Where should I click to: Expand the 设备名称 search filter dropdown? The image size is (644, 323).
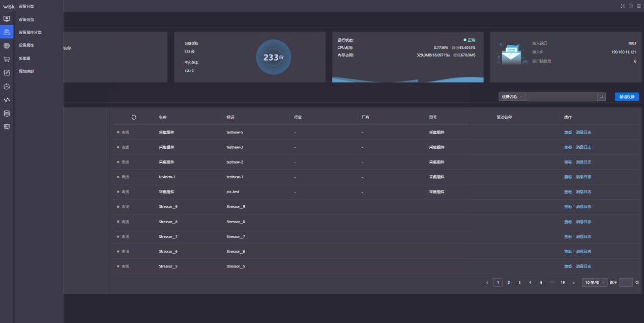[x=512, y=97]
